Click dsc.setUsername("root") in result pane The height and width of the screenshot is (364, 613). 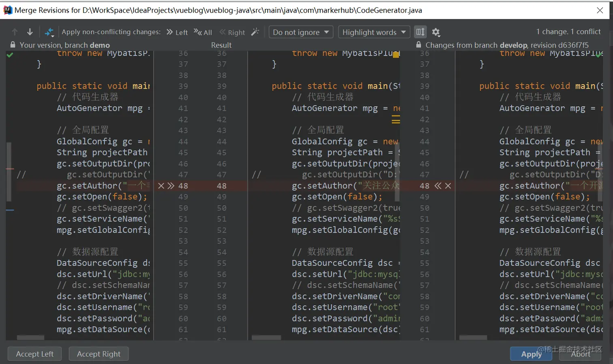346,307
